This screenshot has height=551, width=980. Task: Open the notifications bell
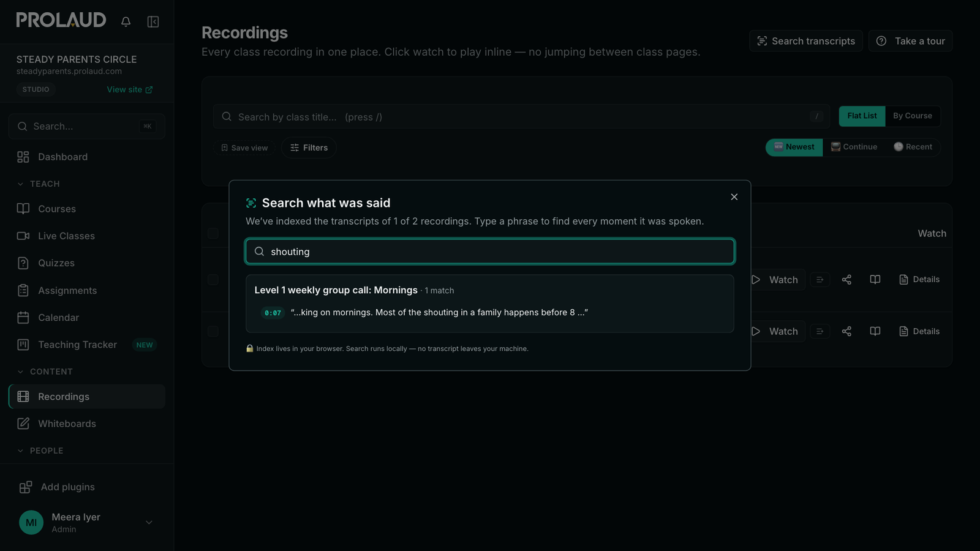click(126, 21)
